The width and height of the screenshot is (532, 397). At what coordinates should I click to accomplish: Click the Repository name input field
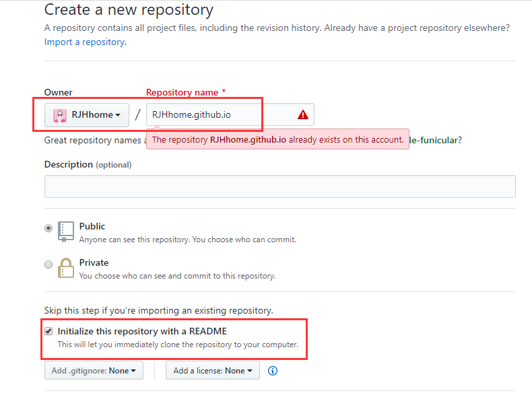pyautogui.click(x=230, y=114)
